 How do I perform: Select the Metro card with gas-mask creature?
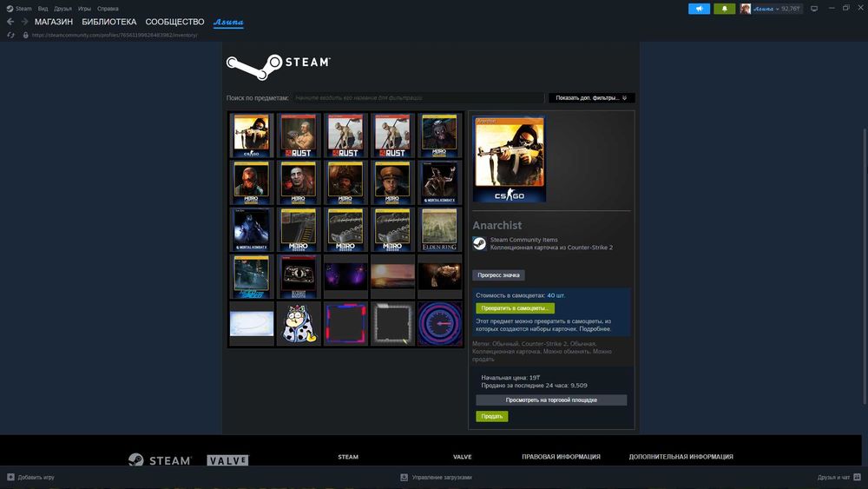coord(439,135)
